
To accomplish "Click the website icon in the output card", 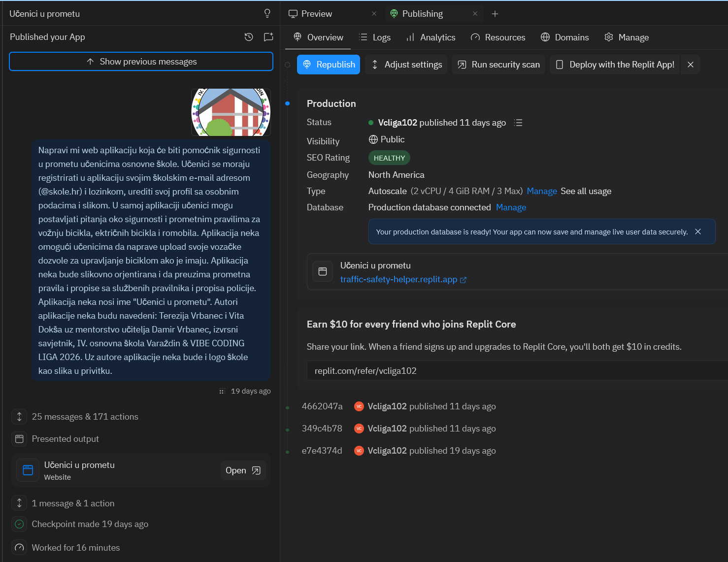I will pyautogui.click(x=28, y=470).
